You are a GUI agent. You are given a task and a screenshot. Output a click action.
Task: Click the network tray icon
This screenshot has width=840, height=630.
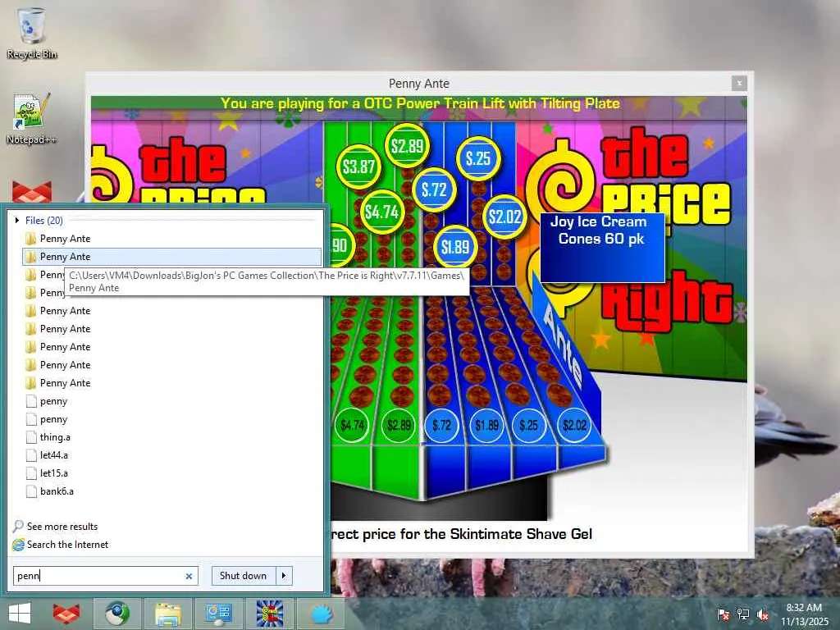click(x=742, y=614)
